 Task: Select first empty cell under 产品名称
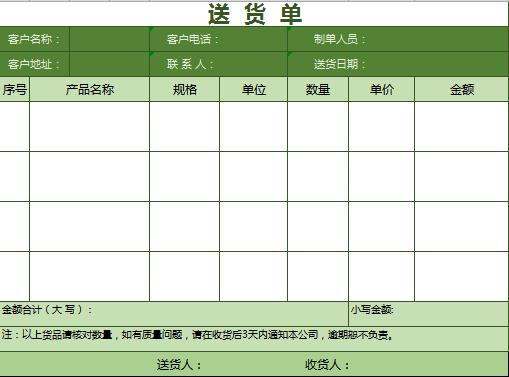[89, 127]
